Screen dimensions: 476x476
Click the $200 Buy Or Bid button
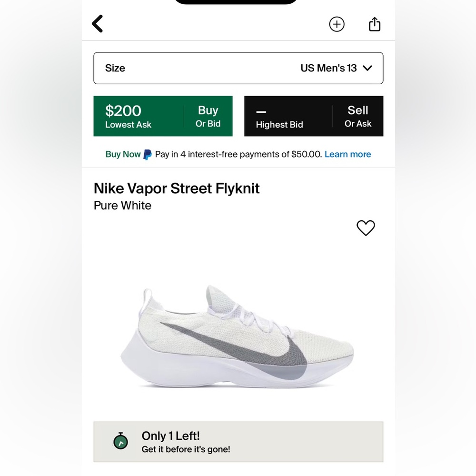point(163,116)
